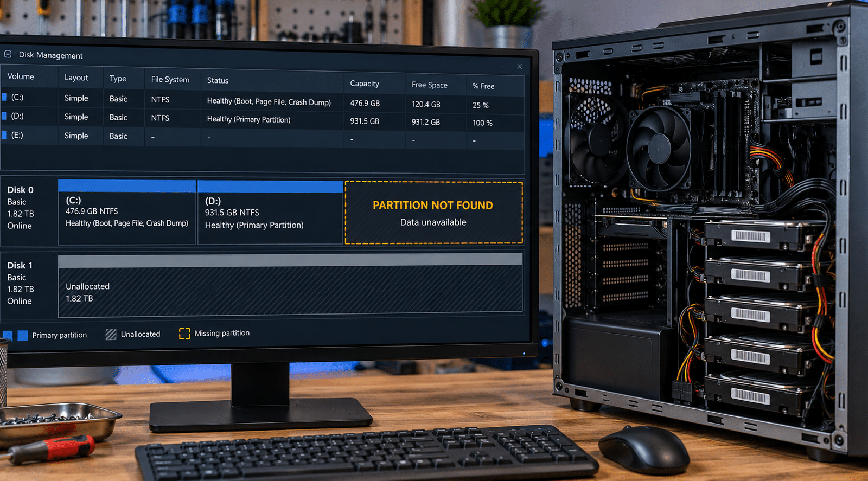The width and height of the screenshot is (868, 481).
Task: Click the blue volume marker beside (C:)
Action: click(x=4, y=97)
